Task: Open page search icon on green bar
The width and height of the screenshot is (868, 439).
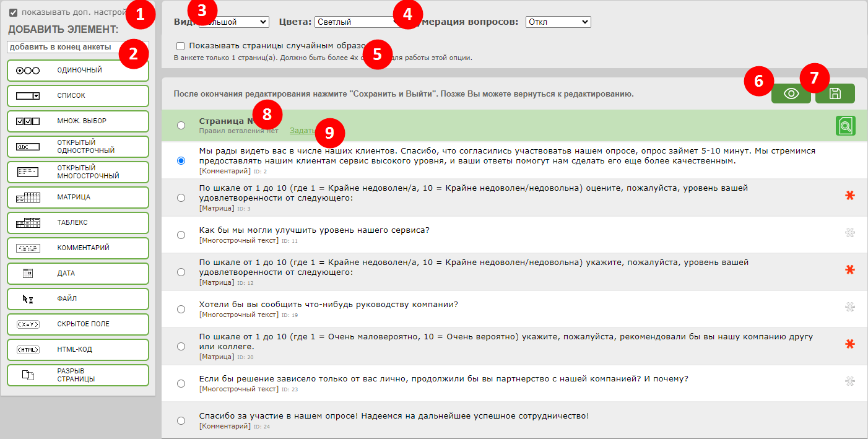Action: [x=845, y=126]
